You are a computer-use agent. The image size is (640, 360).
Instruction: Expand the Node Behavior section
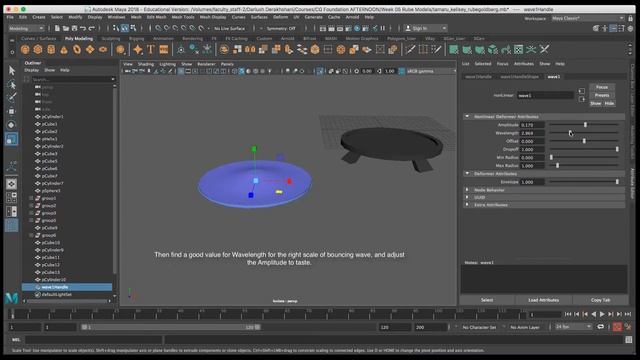467,190
